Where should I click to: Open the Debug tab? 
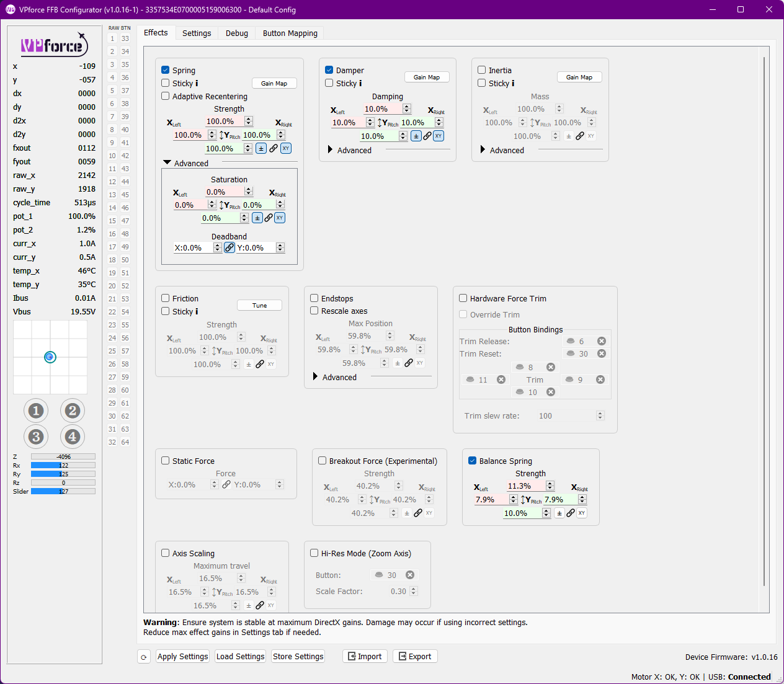point(237,33)
